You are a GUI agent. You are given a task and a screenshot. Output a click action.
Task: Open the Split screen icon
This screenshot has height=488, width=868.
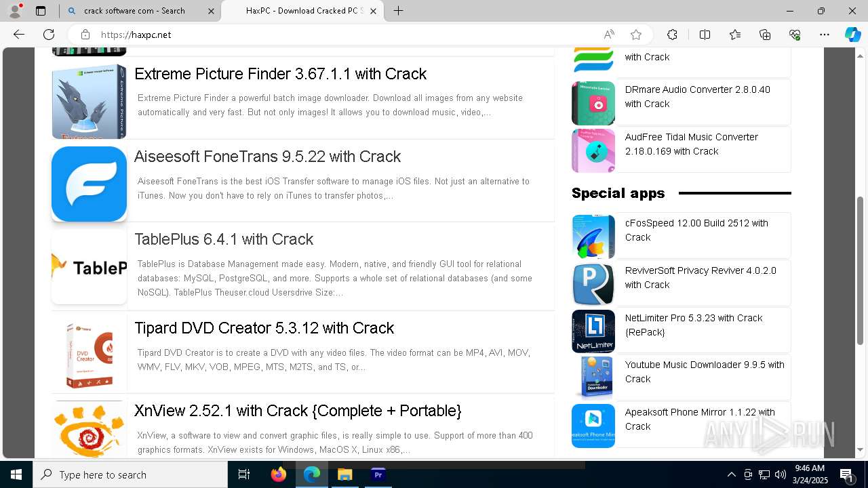705,35
